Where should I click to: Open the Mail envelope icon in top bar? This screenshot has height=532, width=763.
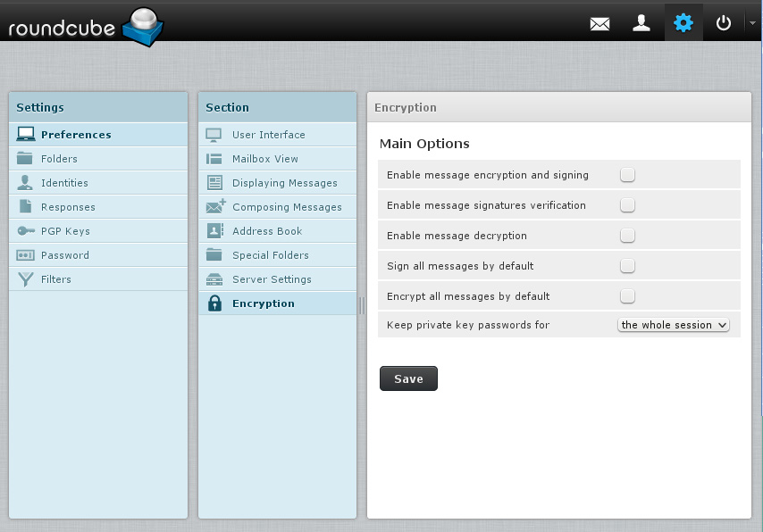(x=599, y=23)
